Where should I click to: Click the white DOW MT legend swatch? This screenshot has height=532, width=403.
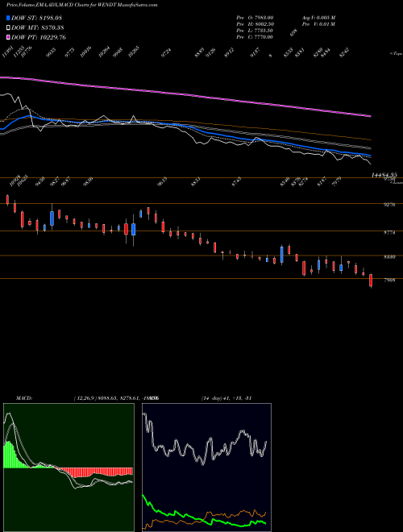[8, 27]
